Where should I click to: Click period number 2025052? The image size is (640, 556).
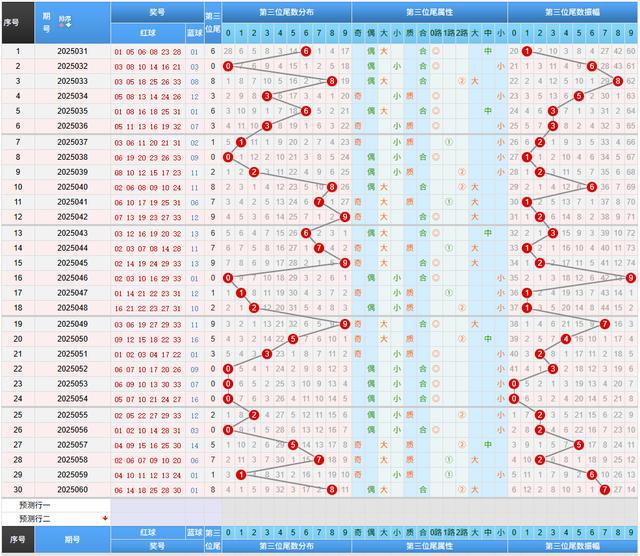pos(72,369)
